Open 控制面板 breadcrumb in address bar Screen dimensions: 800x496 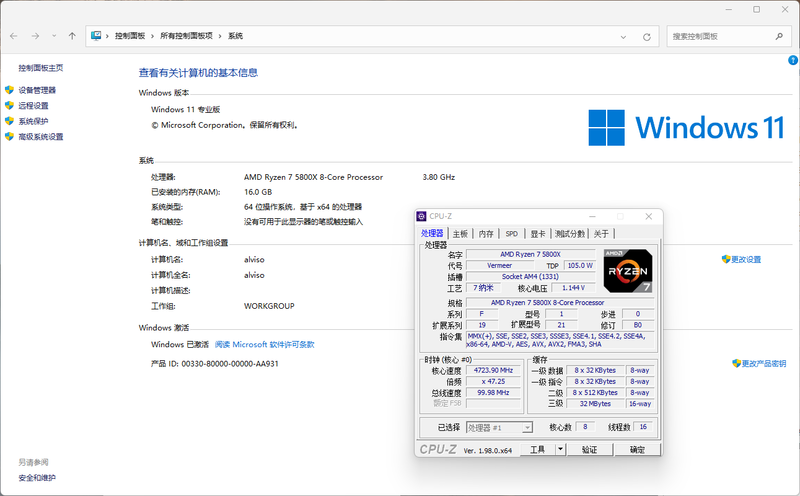[130, 36]
